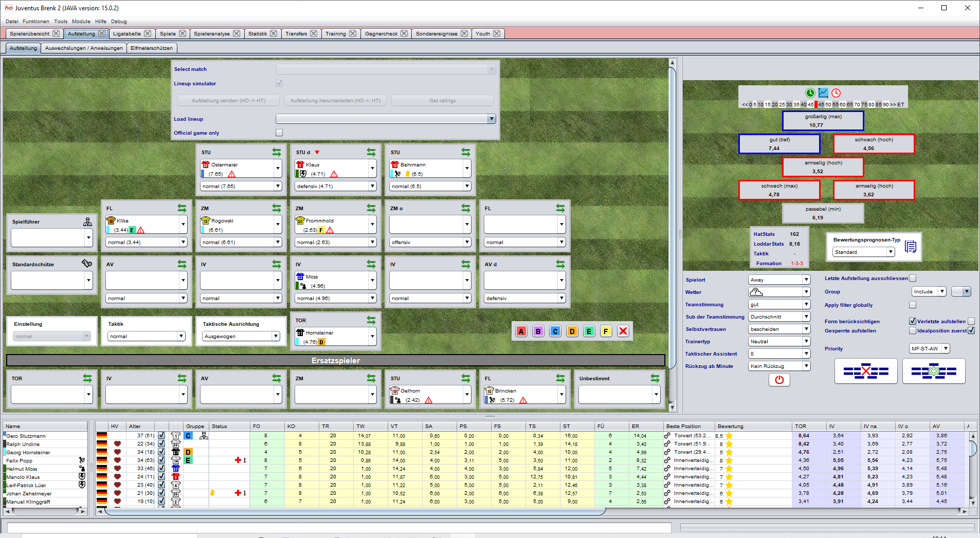The height and width of the screenshot is (538, 980).
Task: Open the Spielort dropdown showing Away
Action: point(779,280)
